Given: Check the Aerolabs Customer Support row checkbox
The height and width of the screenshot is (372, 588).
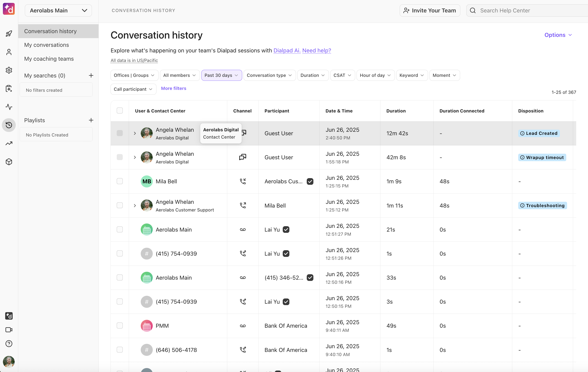Looking at the screenshot, I should pyautogui.click(x=120, y=205).
